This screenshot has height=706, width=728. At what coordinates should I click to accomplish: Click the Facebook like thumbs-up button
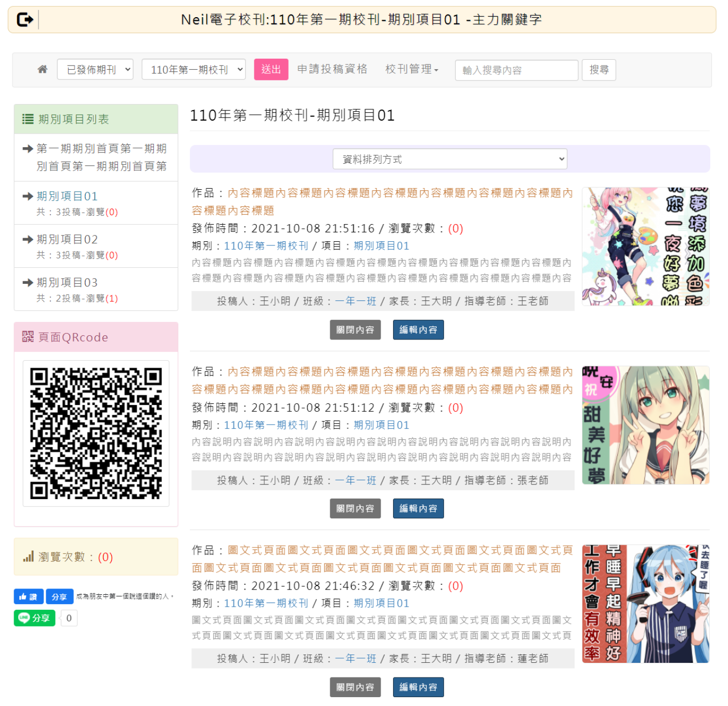tap(28, 596)
